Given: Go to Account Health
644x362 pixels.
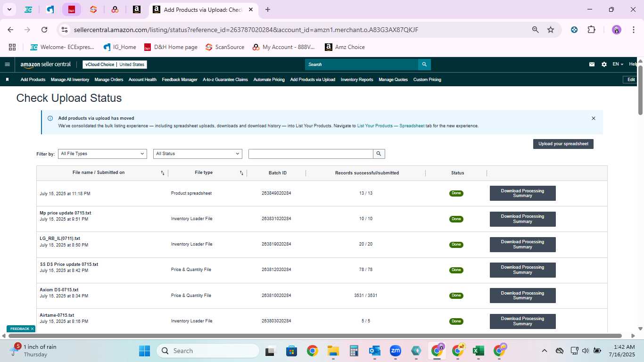Looking at the screenshot, I should (142, 80).
